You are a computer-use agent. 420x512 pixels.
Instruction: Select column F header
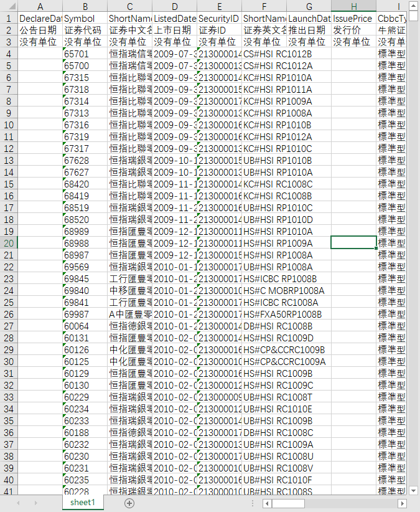tap(264, 6)
